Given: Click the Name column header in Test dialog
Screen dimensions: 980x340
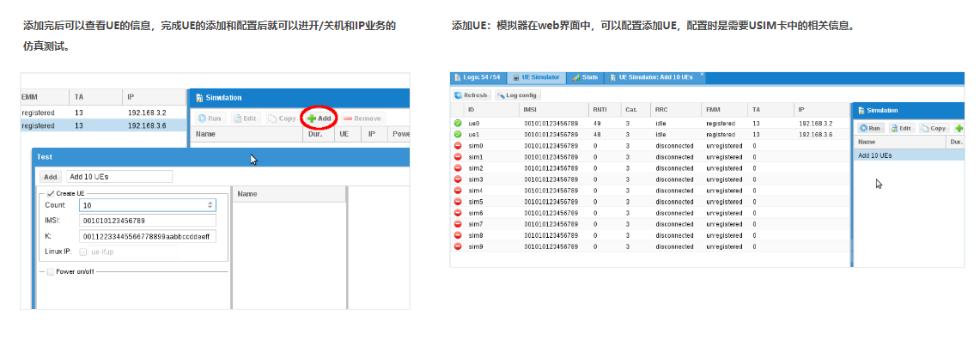Looking at the screenshot, I should click(289, 194).
